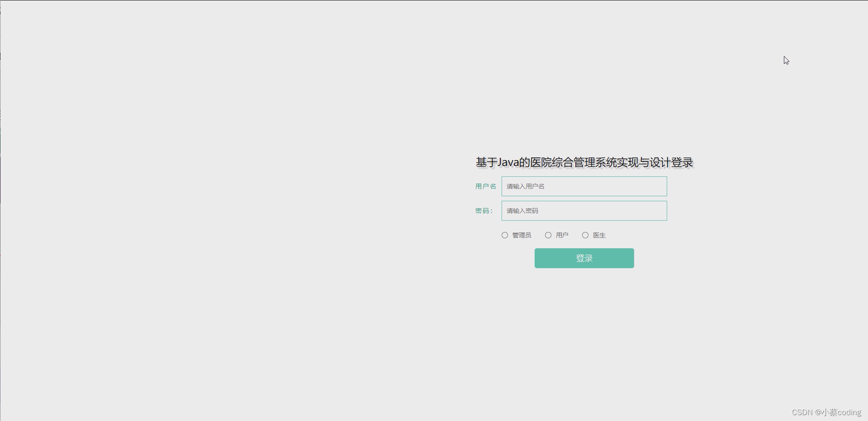This screenshot has width=868, height=421.
Task: Choose the 医生 radio option
Action: (585, 235)
